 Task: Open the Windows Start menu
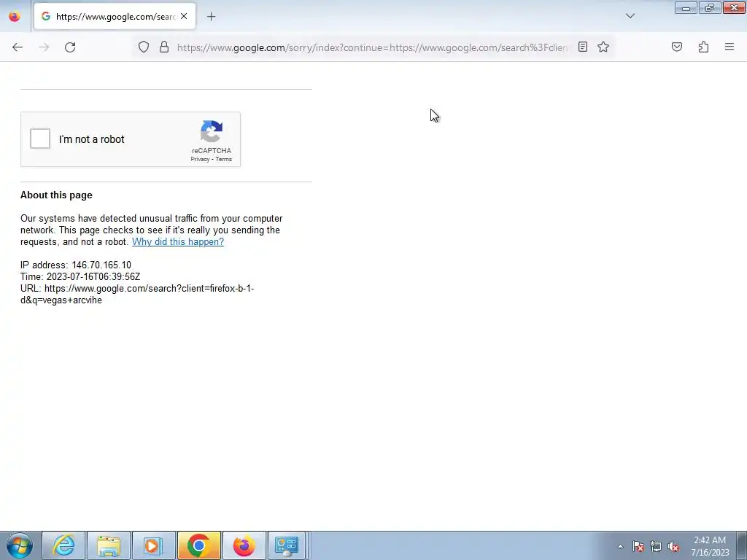coord(20,545)
